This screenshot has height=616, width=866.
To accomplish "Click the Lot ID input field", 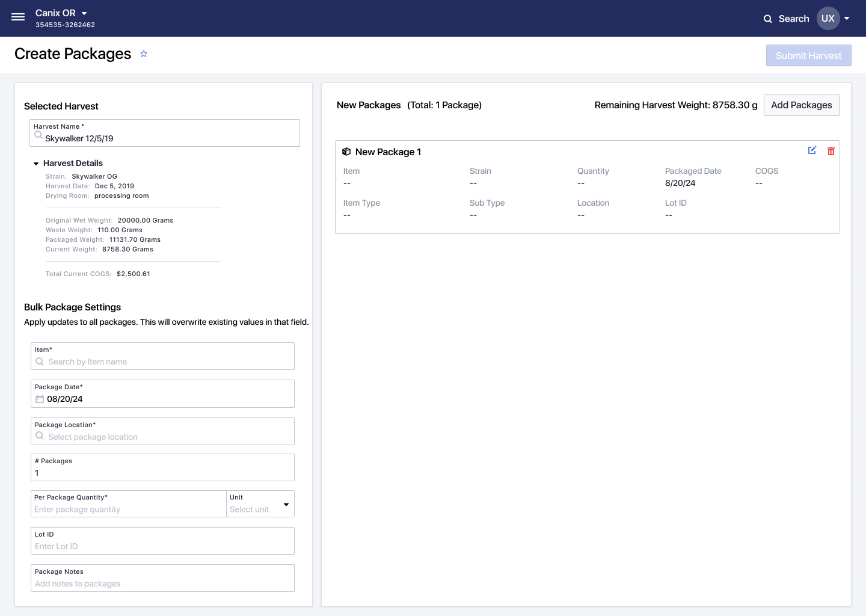I will (x=162, y=541).
